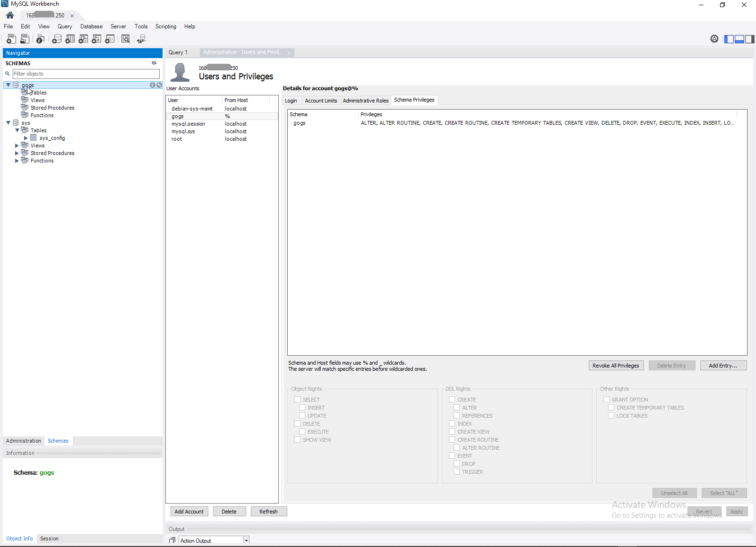Collapse the sys schema tree node
The image size is (756, 547).
pos(8,123)
